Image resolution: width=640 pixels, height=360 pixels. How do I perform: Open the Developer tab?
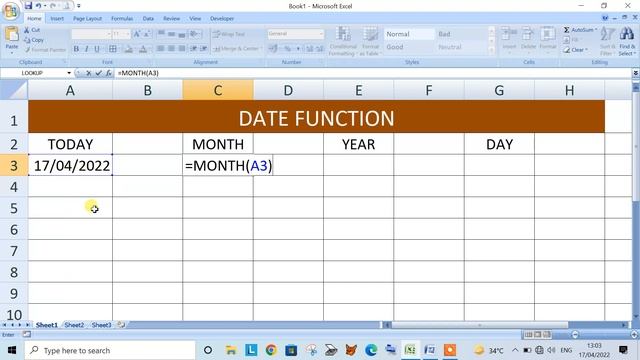(222, 19)
